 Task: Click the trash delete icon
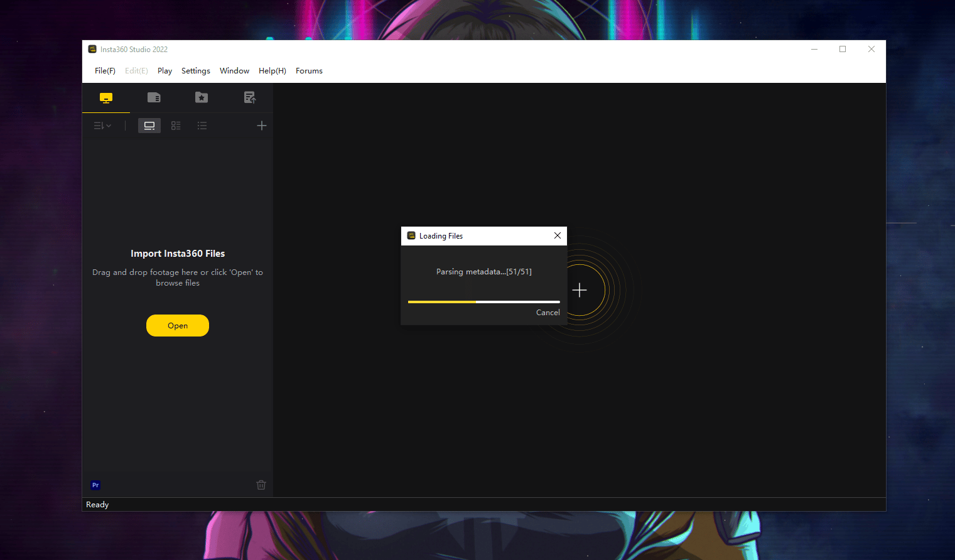pyautogui.click(x=261, y=485)
